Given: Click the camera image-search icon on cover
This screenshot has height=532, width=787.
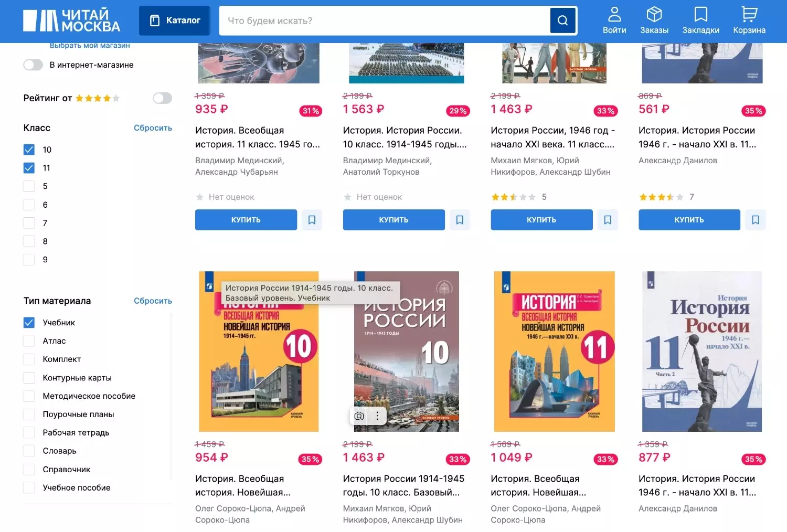Looking at the screenshot, I should click(359, 416).
